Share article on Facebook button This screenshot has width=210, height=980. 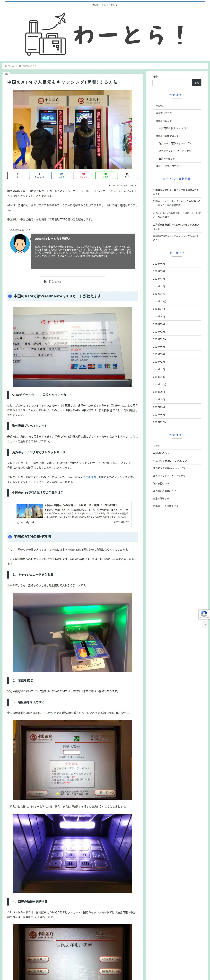pos(40,175)
